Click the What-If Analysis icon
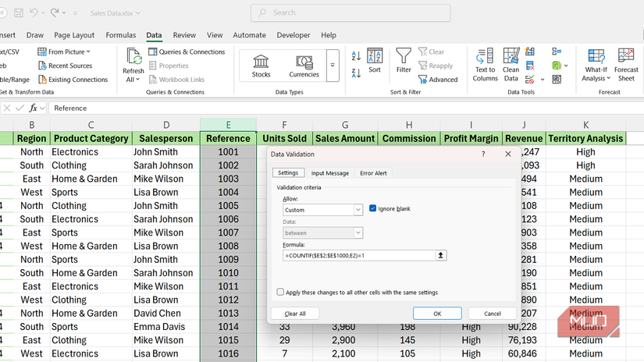This screenshot has width=644, height=362. click(x=596, y=56)
